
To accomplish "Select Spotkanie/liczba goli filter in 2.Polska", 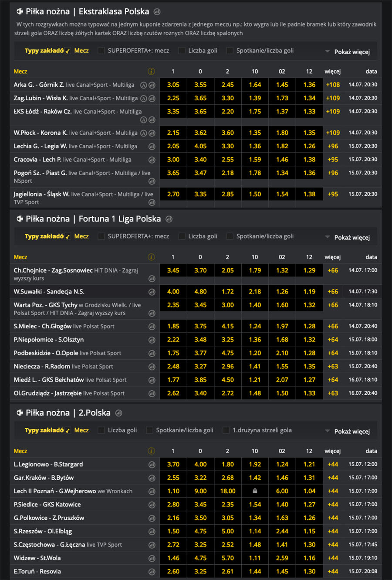I will click(150, 430).
